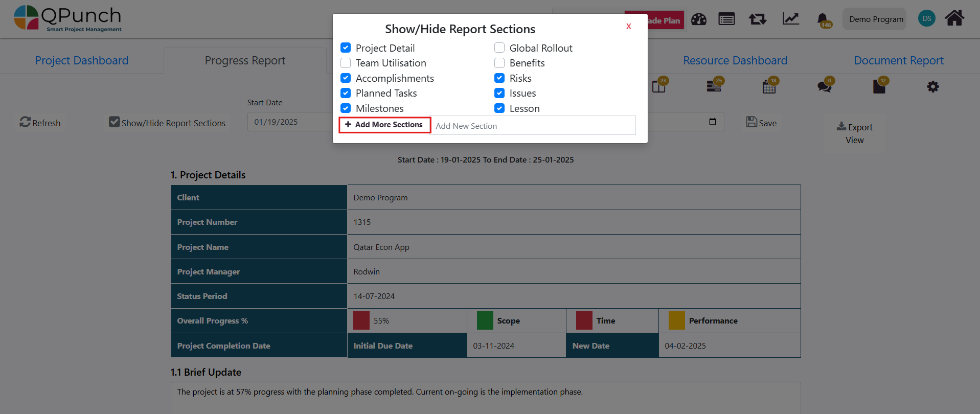Screen dimensions: 980x414
Task: Switch to the Project Dashboard tab
Action: [82, 60]
